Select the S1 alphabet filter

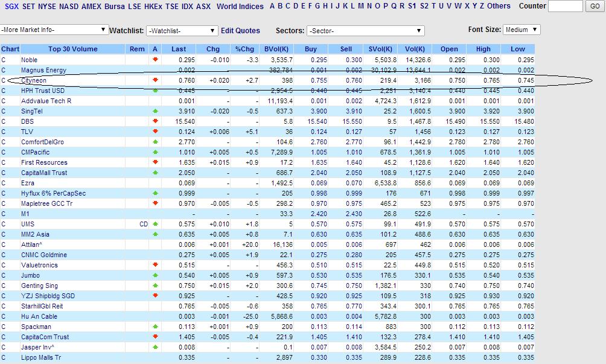point(412,6)
